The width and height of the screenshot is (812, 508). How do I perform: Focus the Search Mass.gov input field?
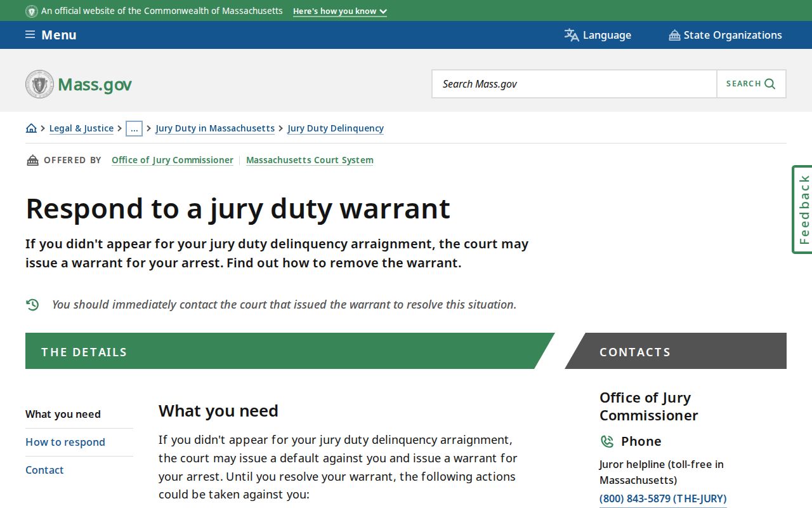point(574,84)
